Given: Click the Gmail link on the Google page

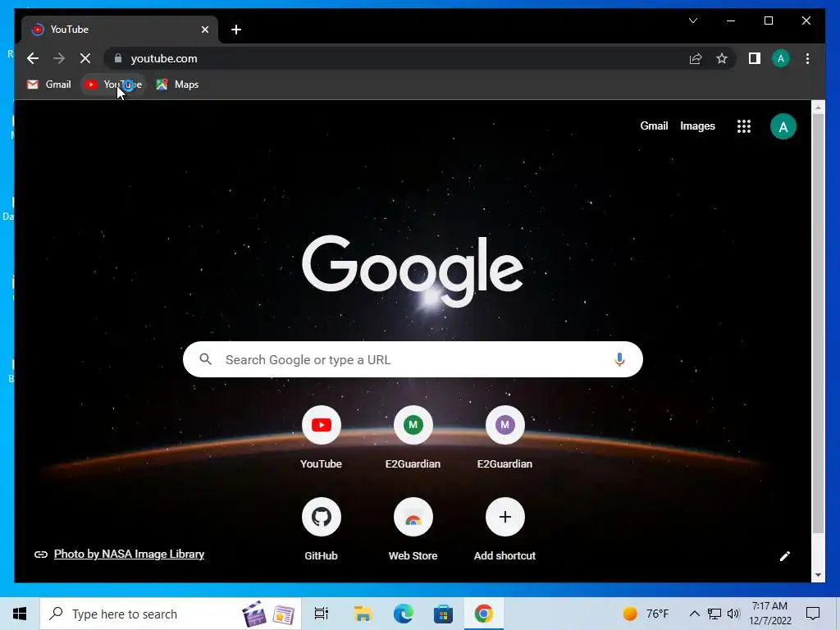Looking at the screenshot, I should point(654,126).
